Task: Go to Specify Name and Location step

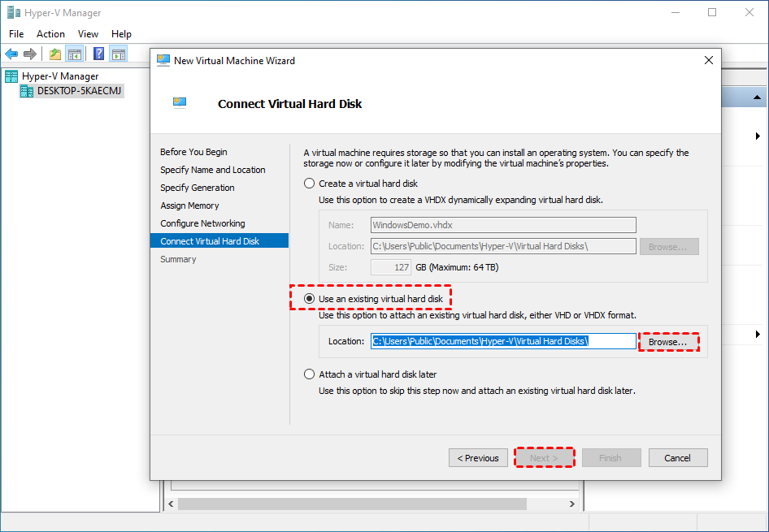Action: coord(213,170)
